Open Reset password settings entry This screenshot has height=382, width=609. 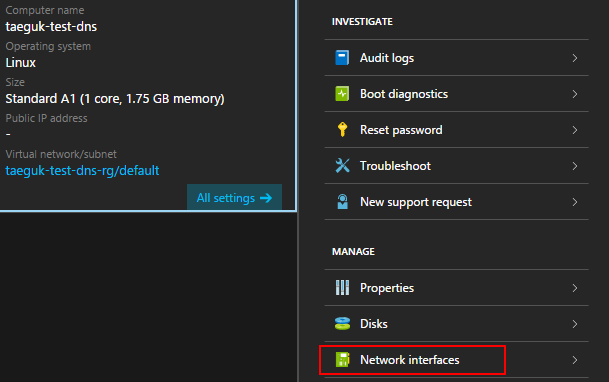(x=456, y=130)
